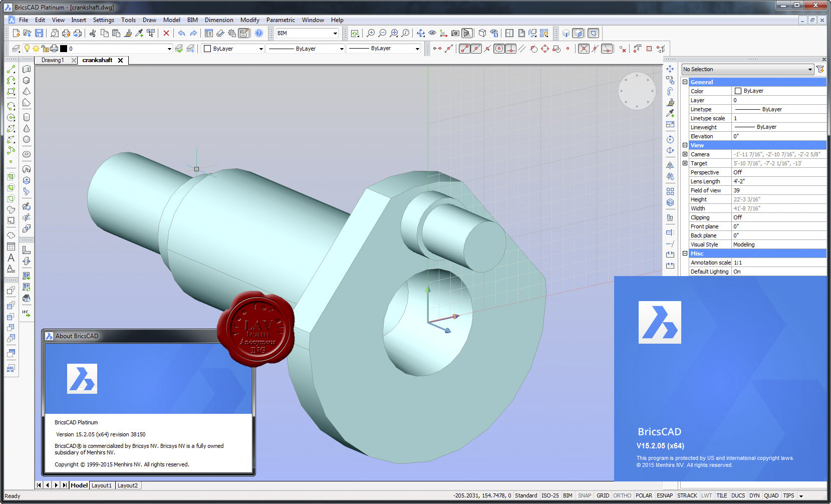
Task: Select the Line tool in left toolbar
Action: (11, 69)
